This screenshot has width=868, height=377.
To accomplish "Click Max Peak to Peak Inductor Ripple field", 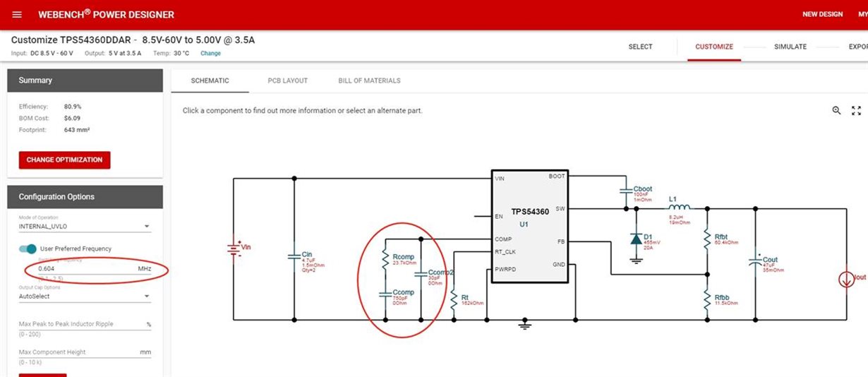I will [x=85, y=324].
